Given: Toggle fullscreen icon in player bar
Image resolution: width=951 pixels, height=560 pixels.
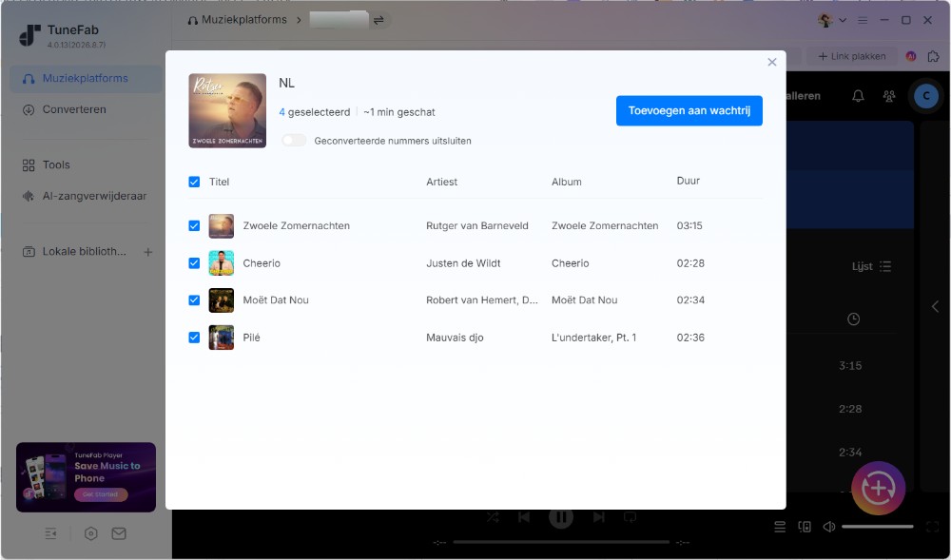Looking at the screenshot, I should [933, 527].
